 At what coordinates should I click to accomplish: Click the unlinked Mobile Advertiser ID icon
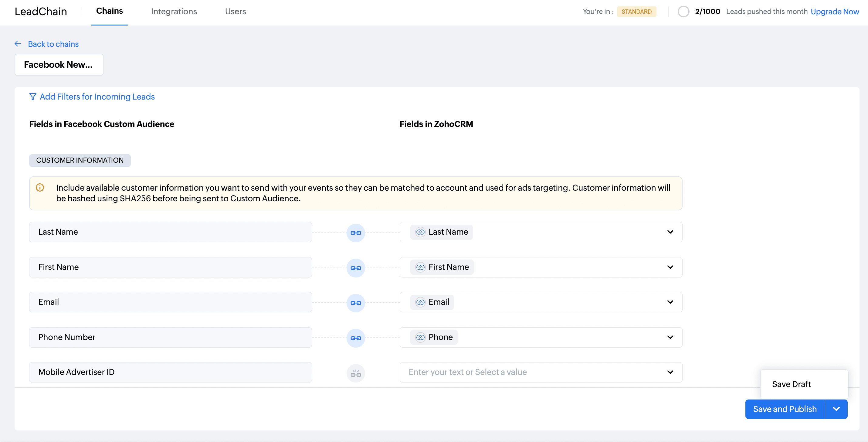point(355,373)
